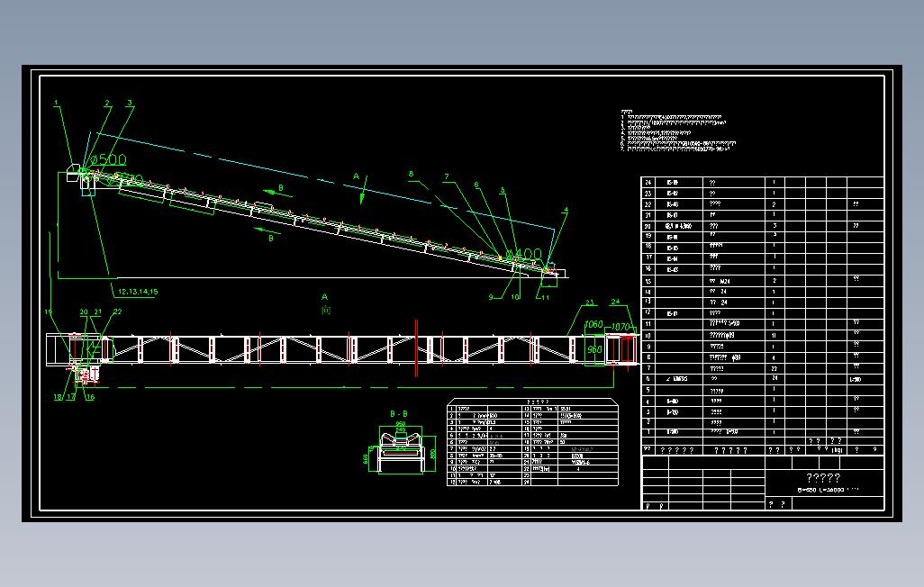Click green leader callout number 7
Screen dimensions: 924x587
point(447,176)
